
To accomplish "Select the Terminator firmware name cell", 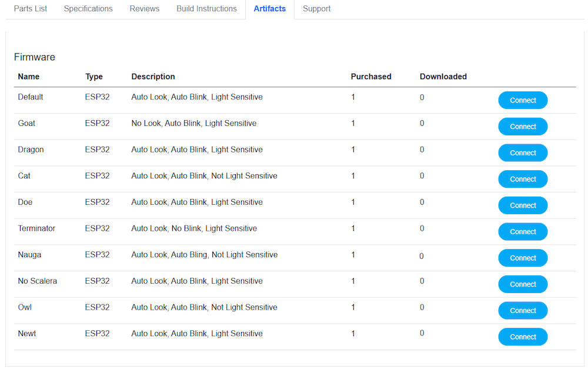I will pos(36,228).
